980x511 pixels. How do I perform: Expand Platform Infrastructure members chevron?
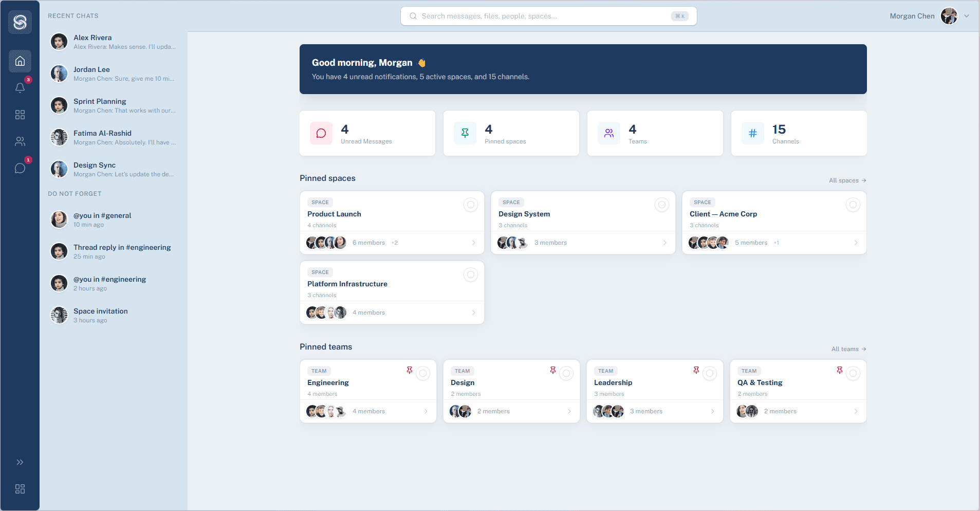(x=474, y=313)
